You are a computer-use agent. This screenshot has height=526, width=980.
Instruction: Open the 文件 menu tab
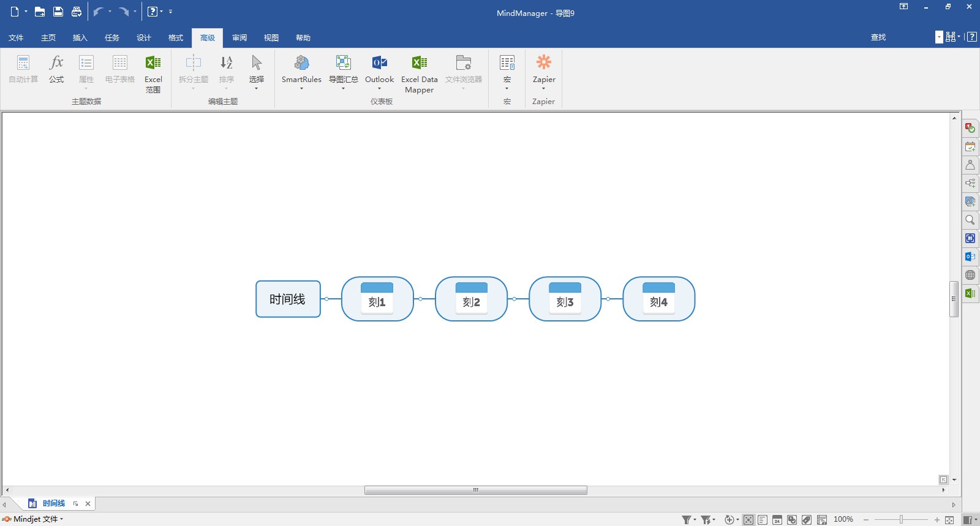pyautogui.click(x=16, y=37)
